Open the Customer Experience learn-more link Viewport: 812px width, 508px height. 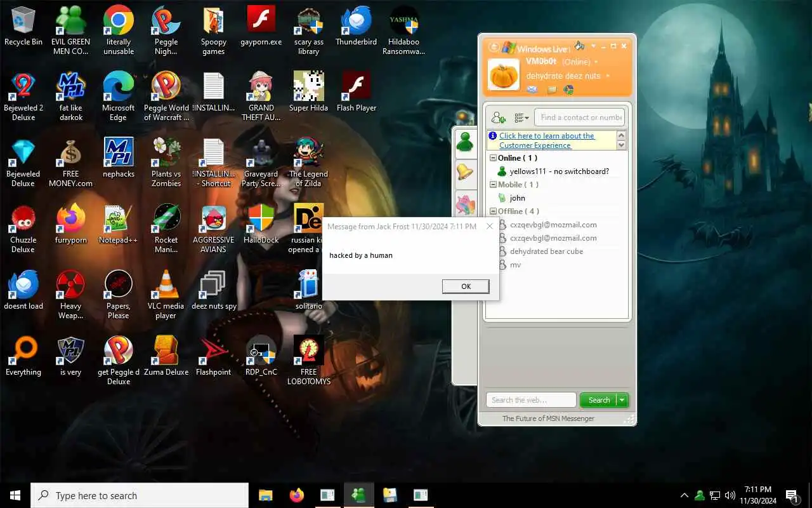tap(547, 140)
